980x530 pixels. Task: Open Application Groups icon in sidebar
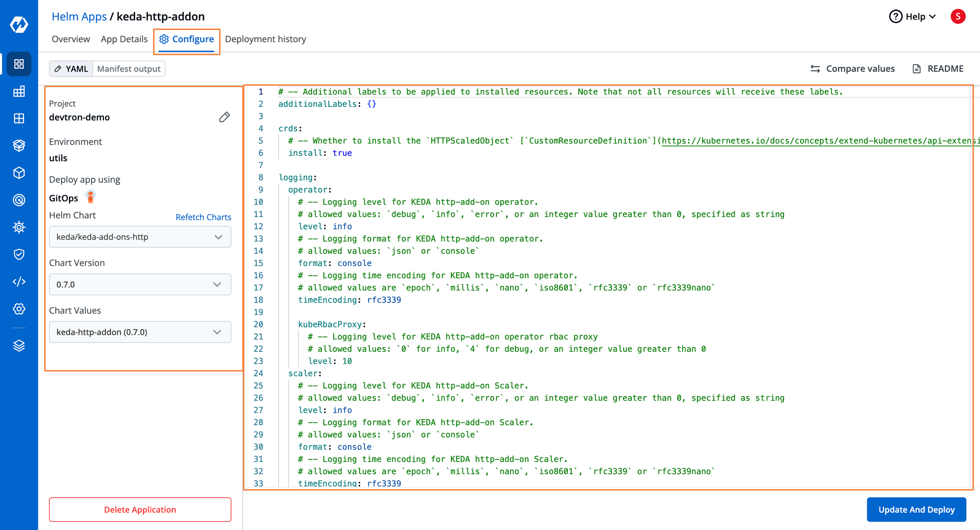pos(19,119)
